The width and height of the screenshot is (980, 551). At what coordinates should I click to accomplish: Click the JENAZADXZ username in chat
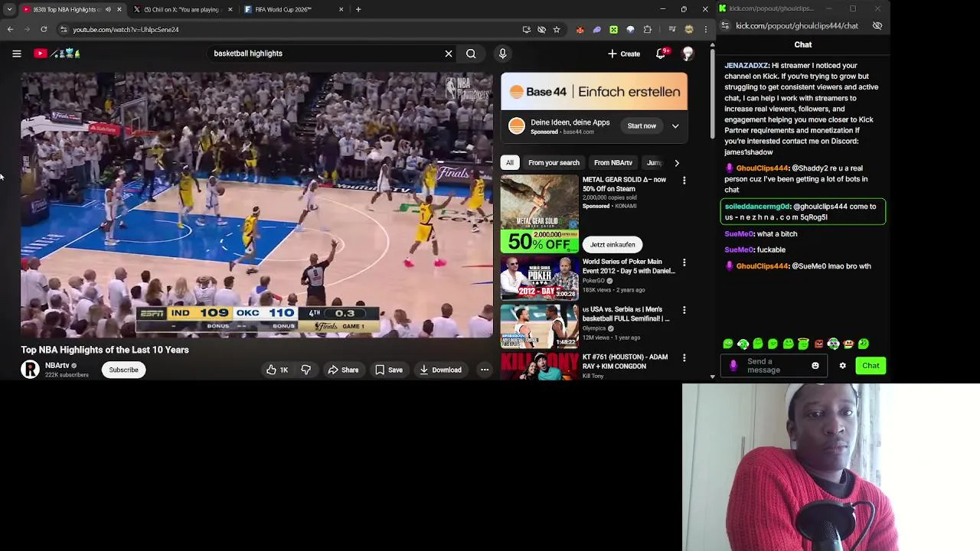click(746, 66)
